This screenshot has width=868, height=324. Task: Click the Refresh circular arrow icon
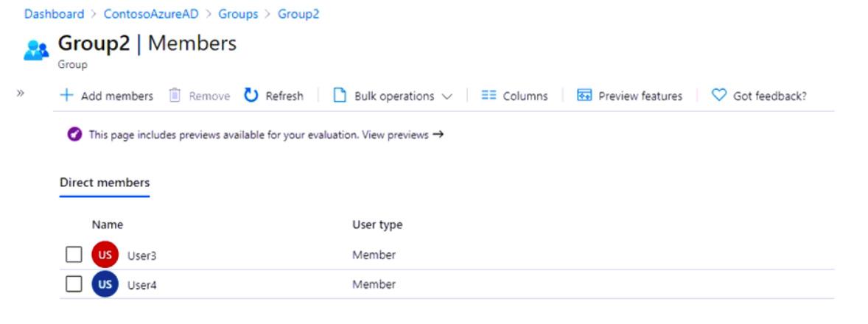coord(251,96)
